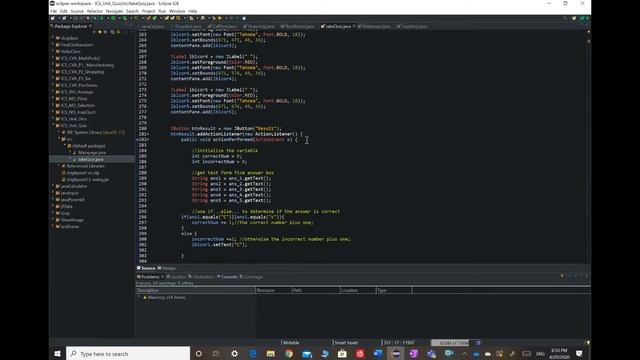Select ICS_Unit_Dice project
Image resolution: width=640 pixels, height=360 pixels.
[73, 119]
